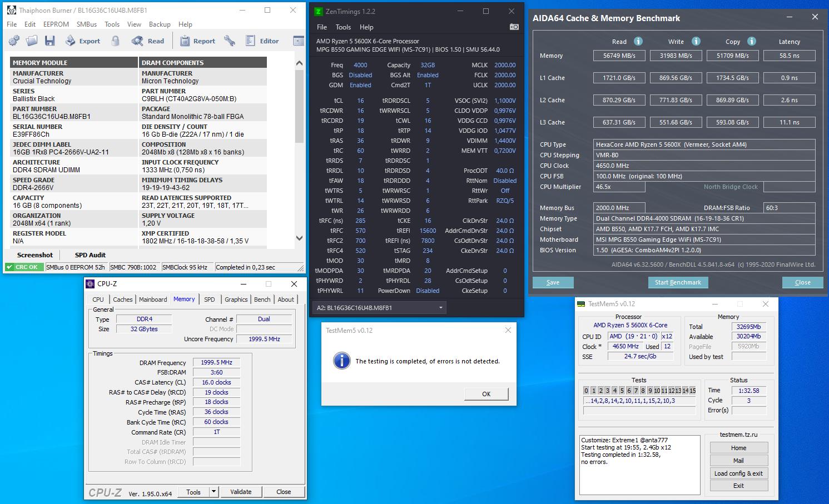Click Load config & exit in TestMem5
This screenshot has width=829, height=504.
tap(739, 473)
